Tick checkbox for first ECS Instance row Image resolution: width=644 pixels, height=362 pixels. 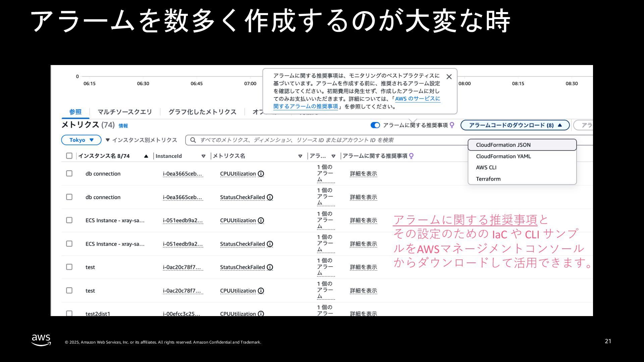(69, 220)
